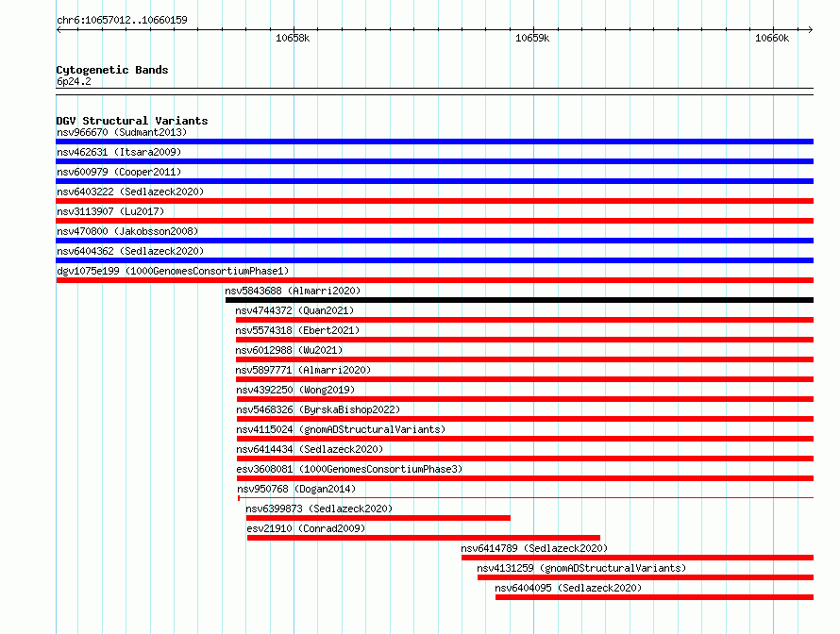Click nsv5574318 (Ebert2021) label
This screenshot has width=840, height=634.
pyautogui.click(x=297, y=330)
